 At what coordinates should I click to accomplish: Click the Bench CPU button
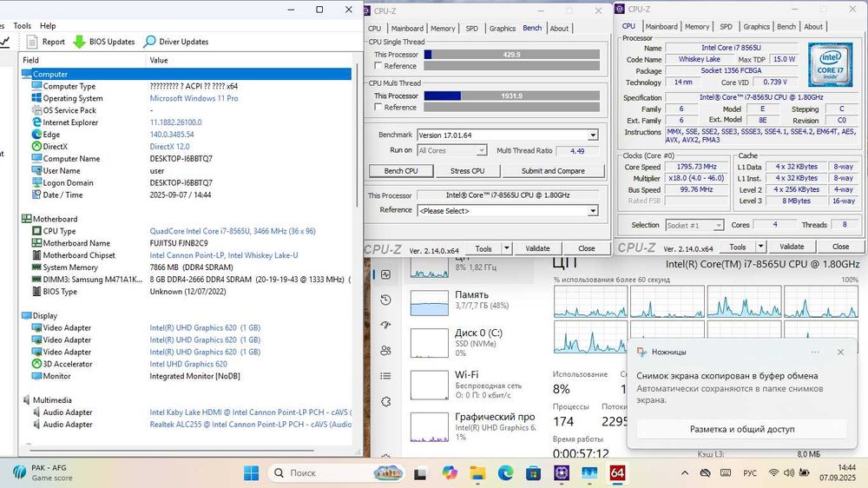(x=401, y=170)
